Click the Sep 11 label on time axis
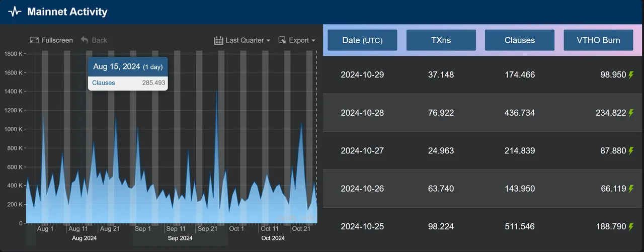The image size is (644, 252). 176,229
